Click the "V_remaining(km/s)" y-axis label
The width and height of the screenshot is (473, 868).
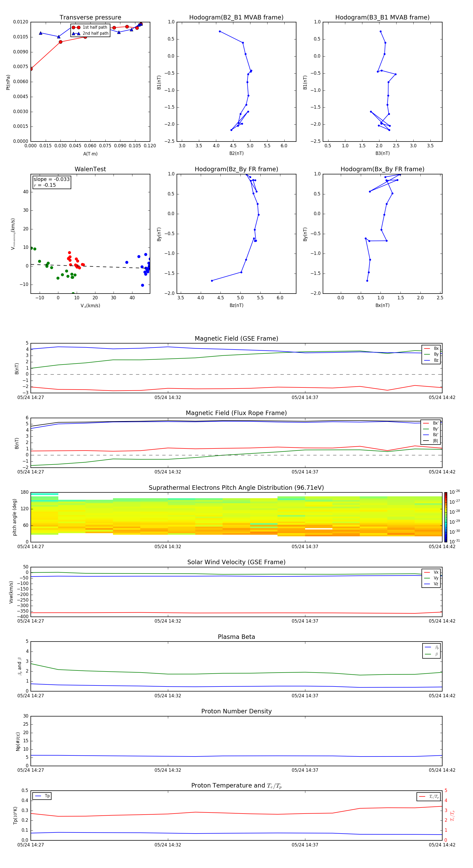pyautogui.click(x=13, y=234)
